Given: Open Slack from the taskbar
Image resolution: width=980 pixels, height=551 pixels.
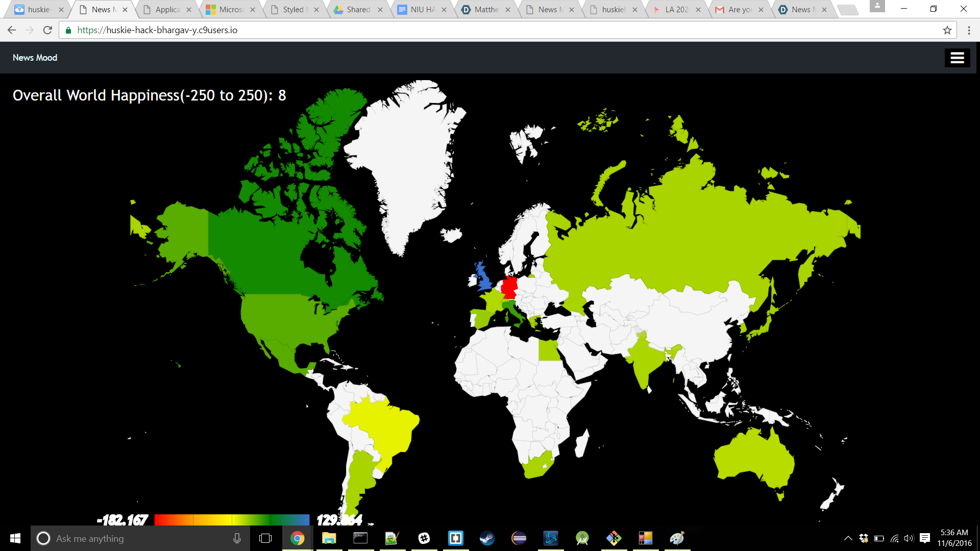Looking at the screenshot, I should (x=424, y=538).
